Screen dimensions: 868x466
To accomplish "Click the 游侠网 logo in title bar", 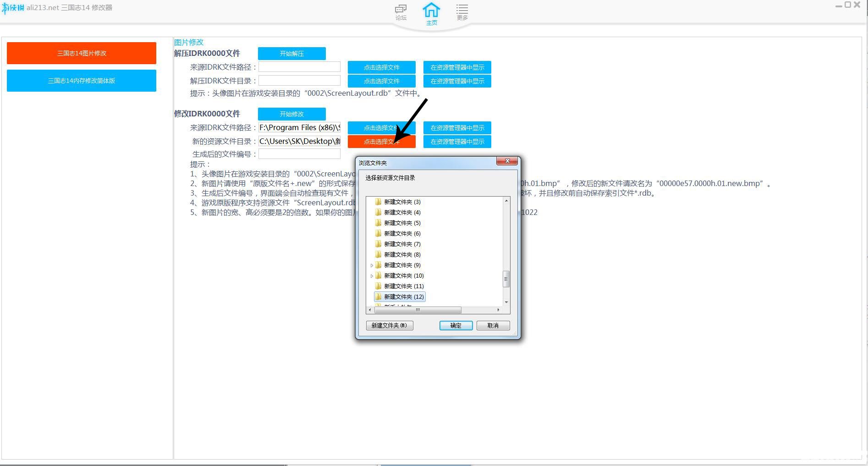I will point(13,8).
